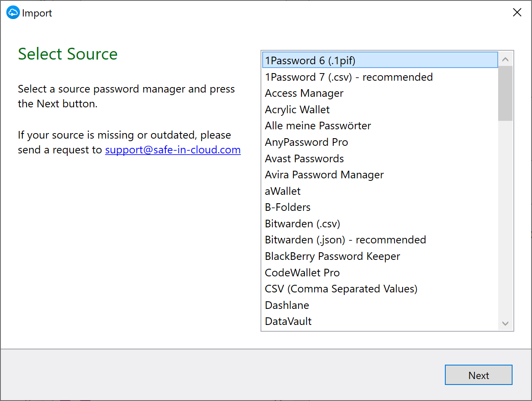Viewport: 532px width, 401px height.
Task: Click the SafeInCloud cloud icon in title bar
Action: tap(13, 13)
